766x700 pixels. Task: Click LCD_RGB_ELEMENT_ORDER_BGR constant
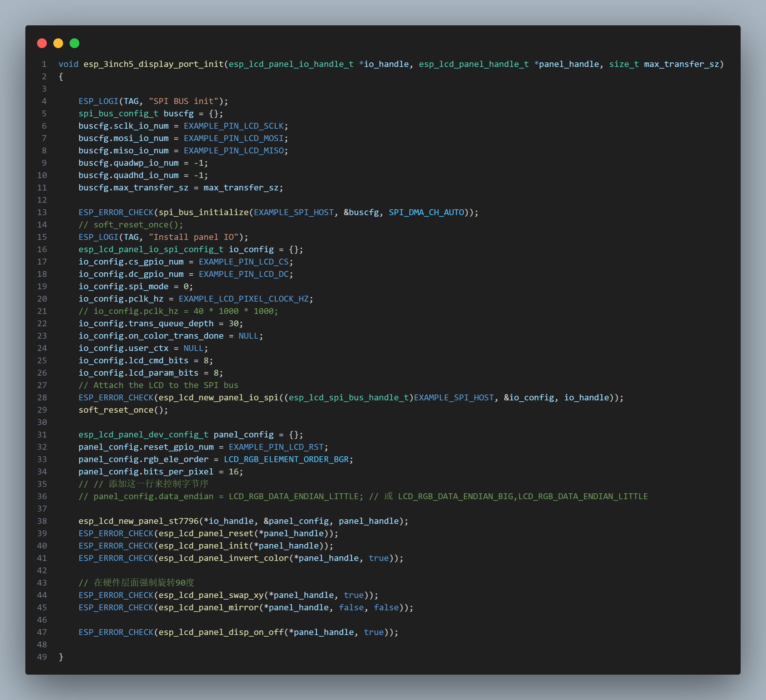(x=286, y=459)
